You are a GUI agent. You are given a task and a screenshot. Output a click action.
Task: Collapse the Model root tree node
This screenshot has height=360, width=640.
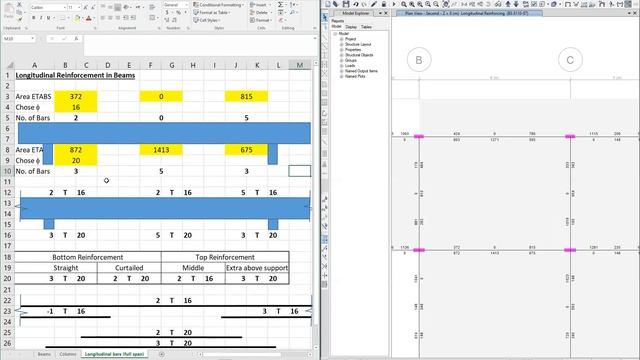pyautogui.click(x=335, y=33)
